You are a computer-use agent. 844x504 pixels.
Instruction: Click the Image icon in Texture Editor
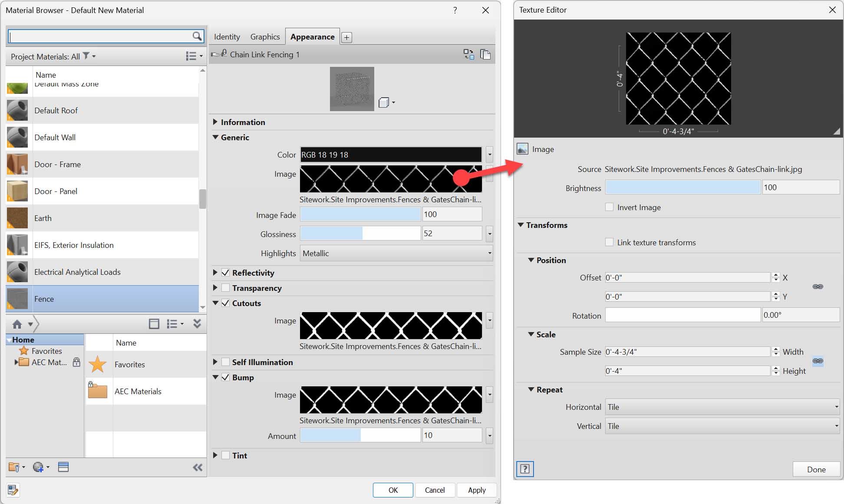(522, 149)
